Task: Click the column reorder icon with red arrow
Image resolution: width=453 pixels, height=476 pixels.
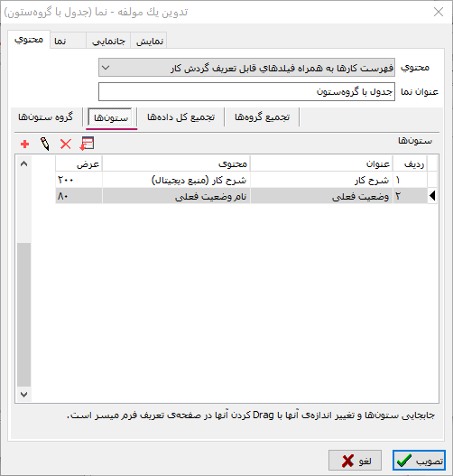Action: click(x=87, y=144)
